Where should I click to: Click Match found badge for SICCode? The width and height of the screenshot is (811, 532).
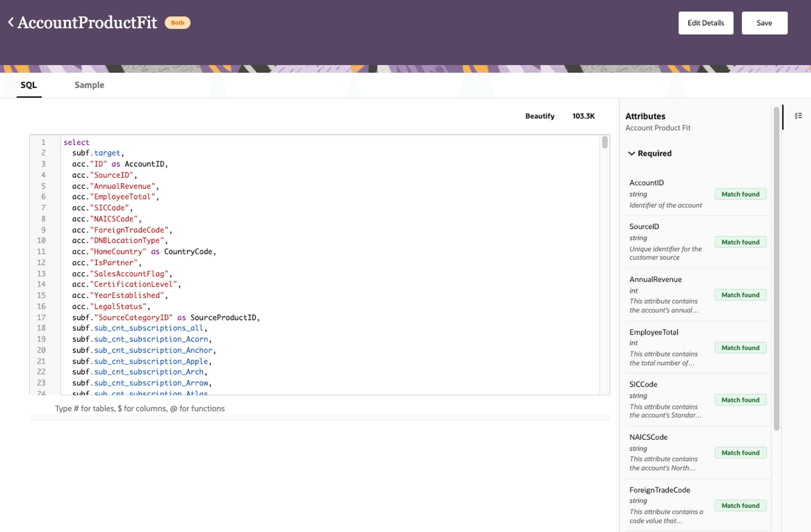(740, 399)
